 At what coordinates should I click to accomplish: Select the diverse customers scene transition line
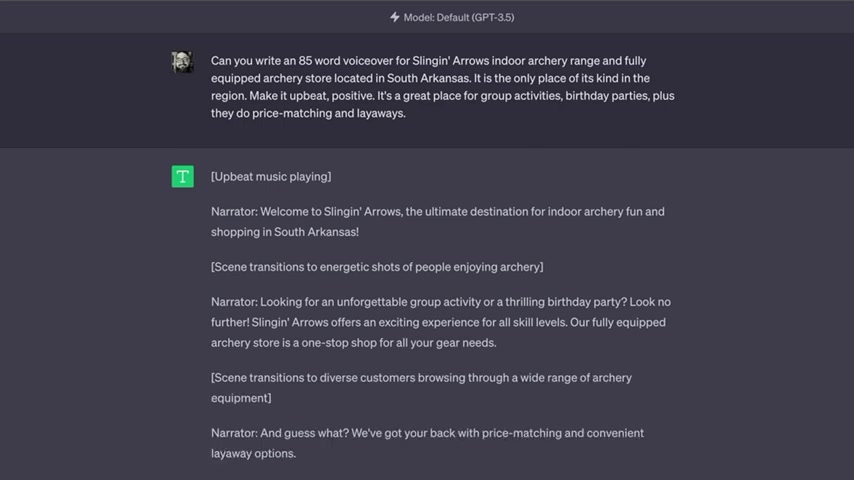pyautogui.click(x=421, y=387)
